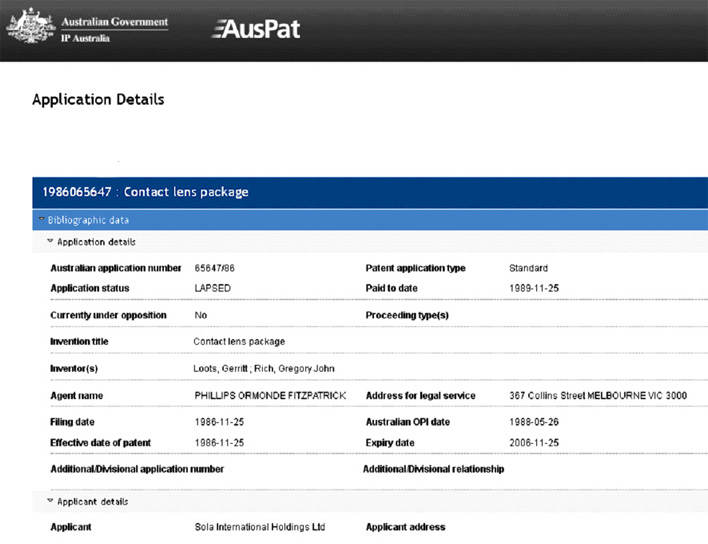Click the applicant Sola International Holdings Ltd
The width and height of the screenshot is (708, 544).
pos(260,527)
